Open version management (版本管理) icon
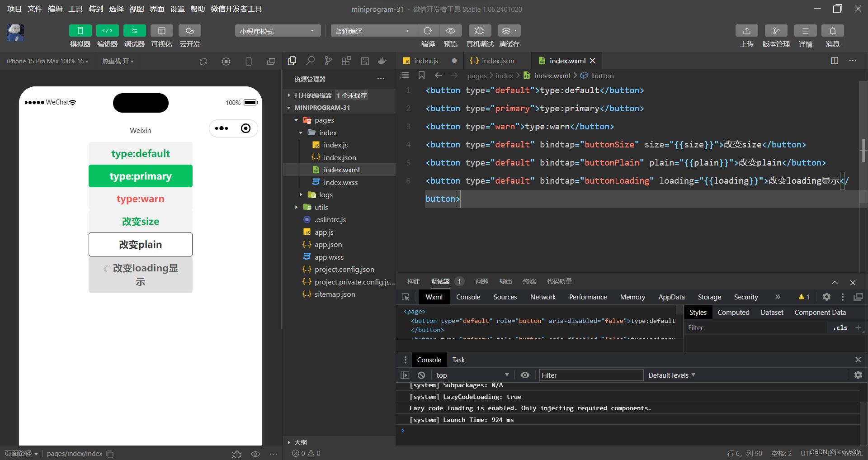868x460 pixels. click(776, 31)
